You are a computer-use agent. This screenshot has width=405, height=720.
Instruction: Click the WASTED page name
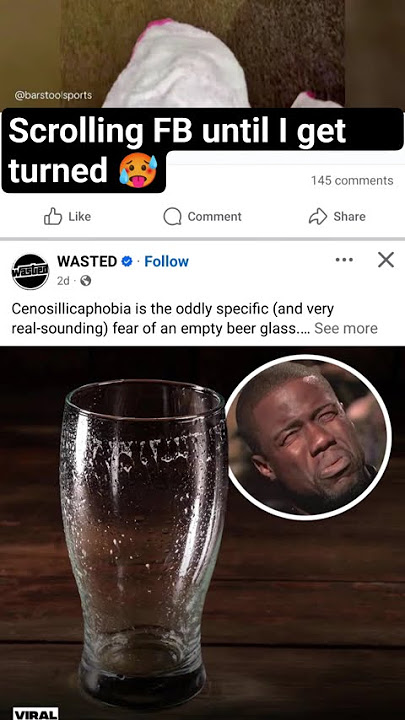pos(87,261)
